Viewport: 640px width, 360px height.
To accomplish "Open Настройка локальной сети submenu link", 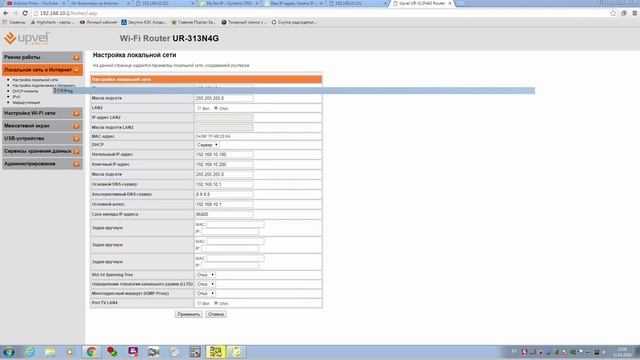I will 35,80.
